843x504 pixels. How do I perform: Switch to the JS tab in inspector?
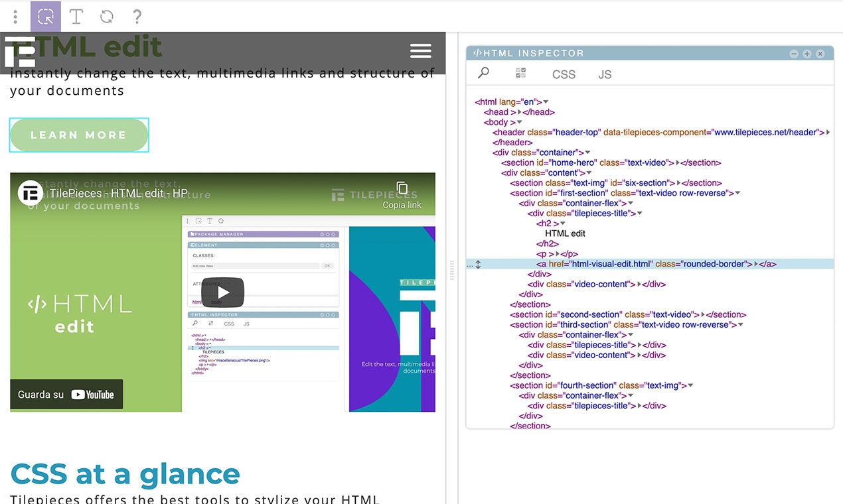pyautogui.click(x=605, y=74)
